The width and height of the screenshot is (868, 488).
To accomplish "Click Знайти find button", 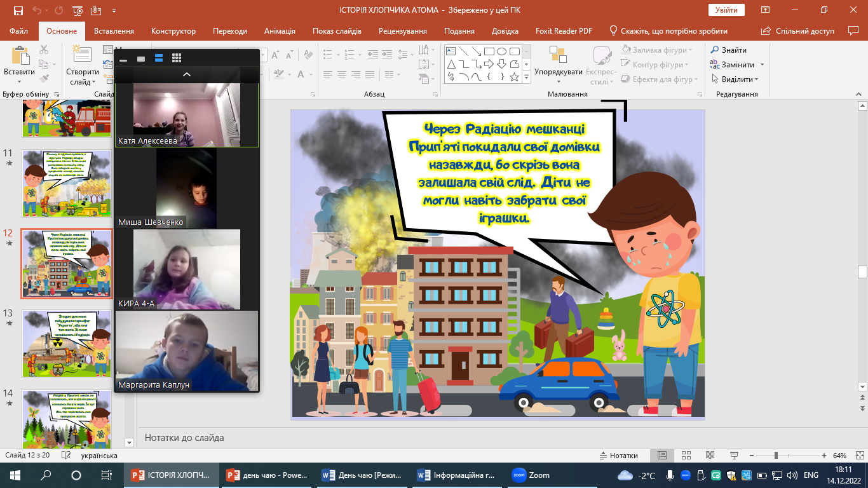I will (729, 50).
